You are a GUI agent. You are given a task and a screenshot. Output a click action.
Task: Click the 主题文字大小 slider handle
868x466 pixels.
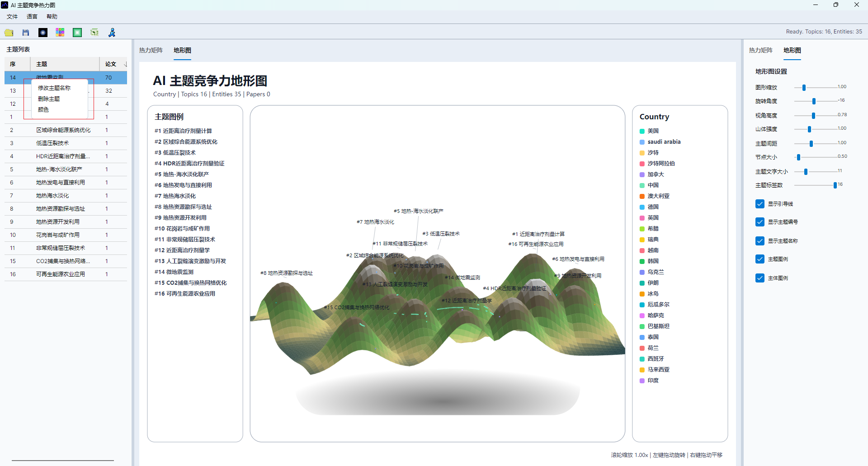tap(806, 172)
